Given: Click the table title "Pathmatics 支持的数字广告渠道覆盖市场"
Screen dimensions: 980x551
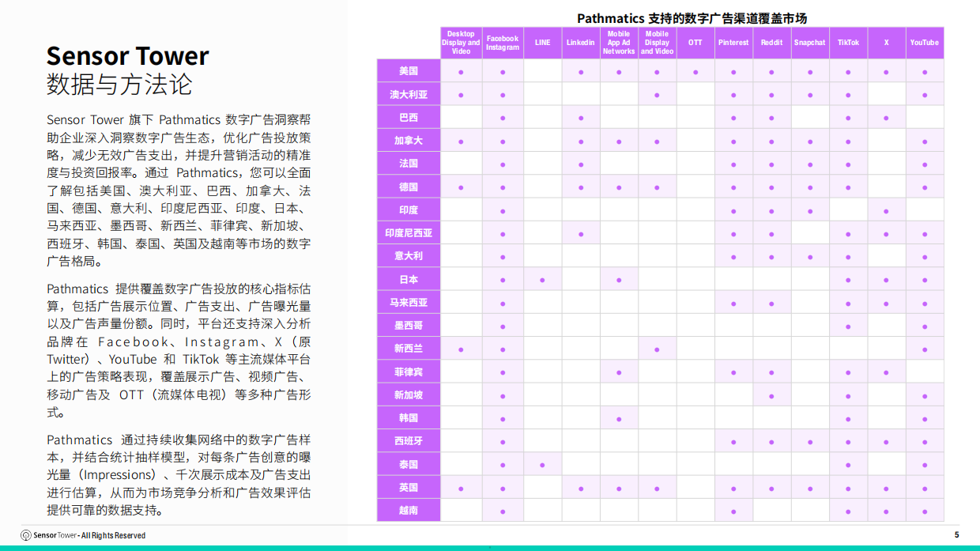Looking at the screenshot, I should 692,18.
